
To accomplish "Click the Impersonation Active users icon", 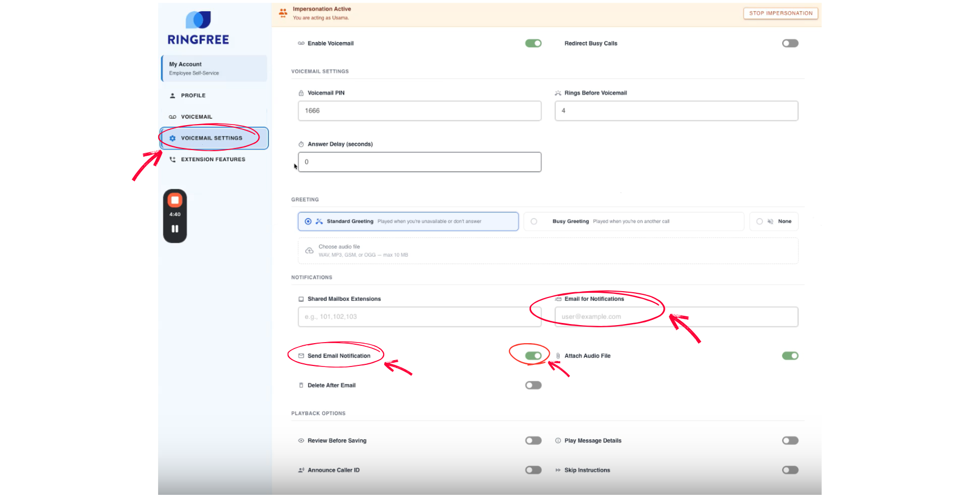I will pyautogui.click(x=283, y=13).
